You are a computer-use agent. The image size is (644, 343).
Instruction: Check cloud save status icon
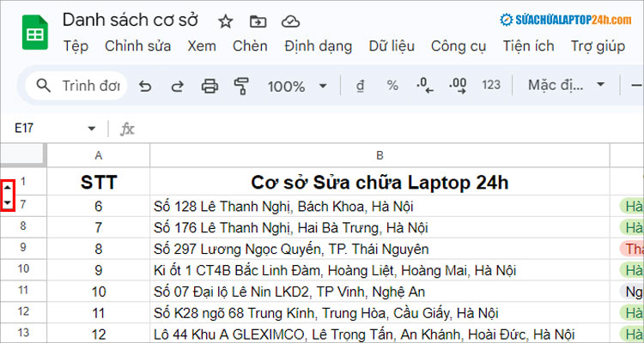point(290,21)
